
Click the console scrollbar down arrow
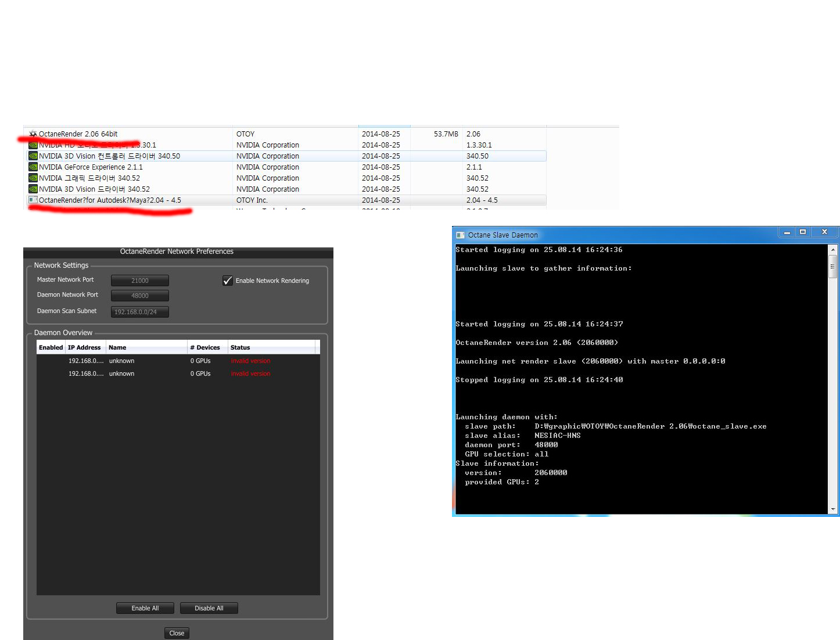pos(833,509)
